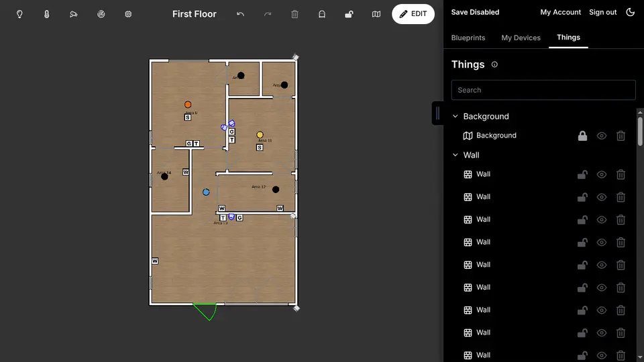Click the orange light dot on floorplan
The width and height of the screenshot is (644, 362).
click(x=188, y=105)
